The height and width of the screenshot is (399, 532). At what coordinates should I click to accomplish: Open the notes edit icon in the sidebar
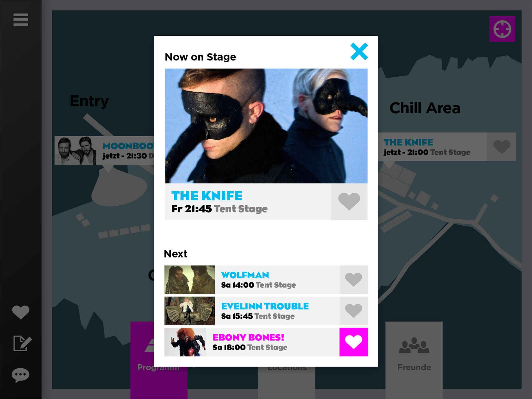point(22,343)
